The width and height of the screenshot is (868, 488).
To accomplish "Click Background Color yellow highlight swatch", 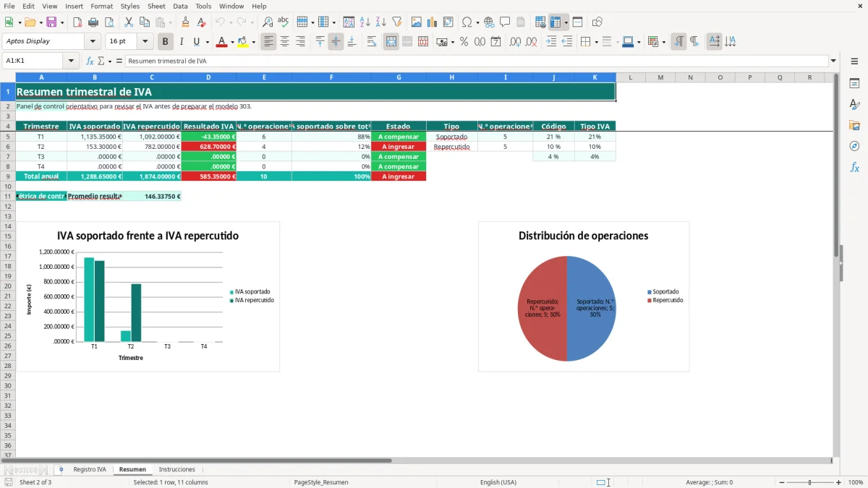I will pyautogui.click(x=243, y=42).
